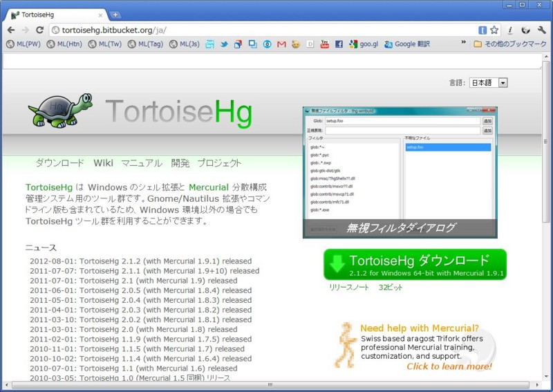Viewport: 553px width, 392px height.
Task: Click the horizontal scrollbar thumb
Action: pos(270,384)
